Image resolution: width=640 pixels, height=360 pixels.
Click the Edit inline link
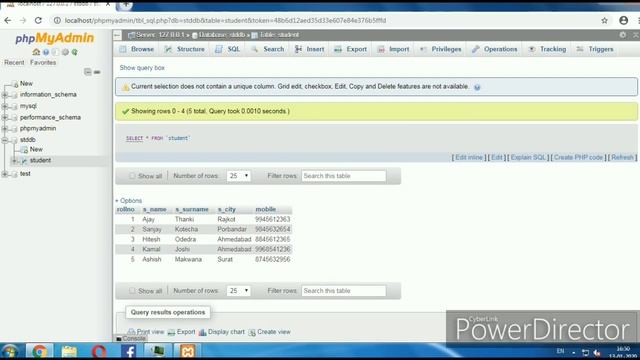click(469, 158)
